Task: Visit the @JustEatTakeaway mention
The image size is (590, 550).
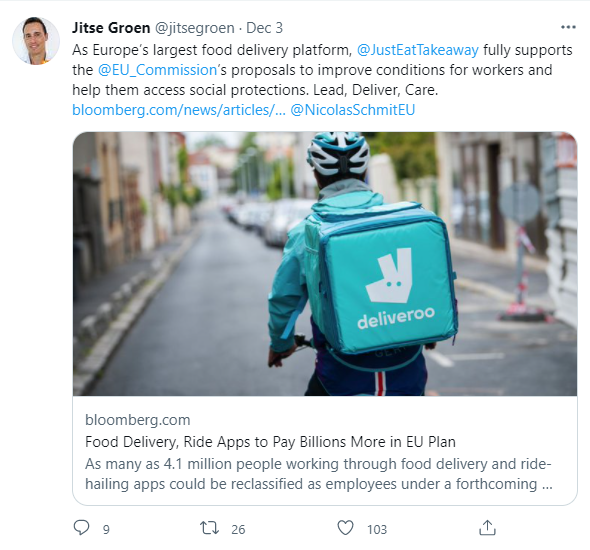Action: (x=417, y=50)
